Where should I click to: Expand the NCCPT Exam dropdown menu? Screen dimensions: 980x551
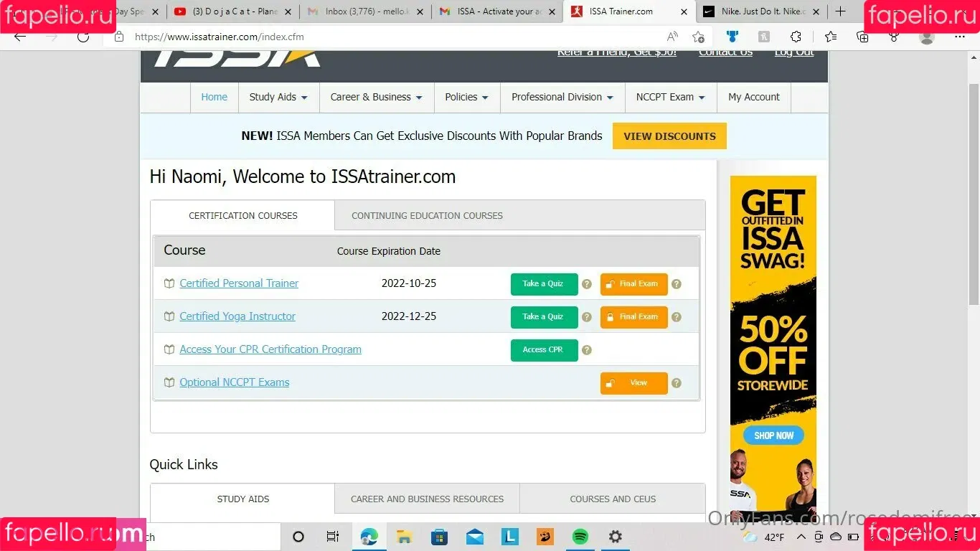671,97
